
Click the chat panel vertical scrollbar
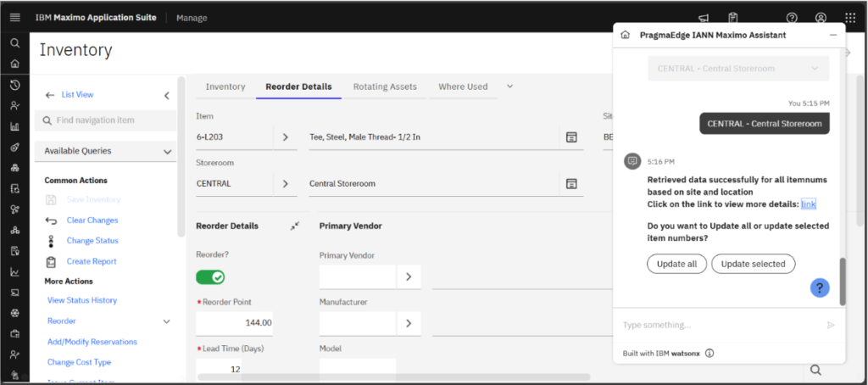pyautogui.click(x=842, y=282)
